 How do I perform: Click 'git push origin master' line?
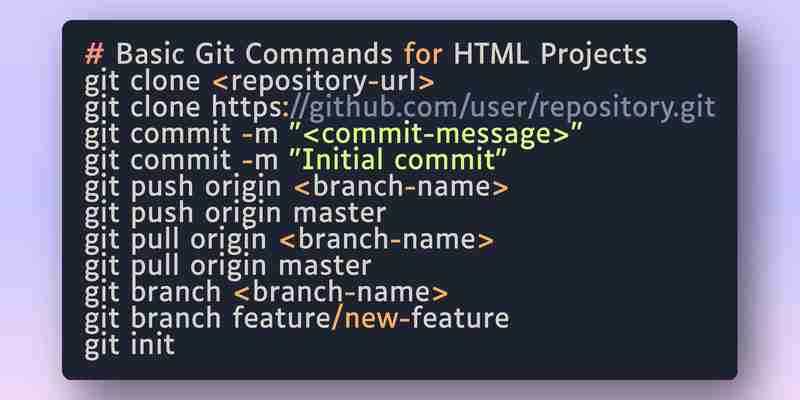[x=235, y=214]
